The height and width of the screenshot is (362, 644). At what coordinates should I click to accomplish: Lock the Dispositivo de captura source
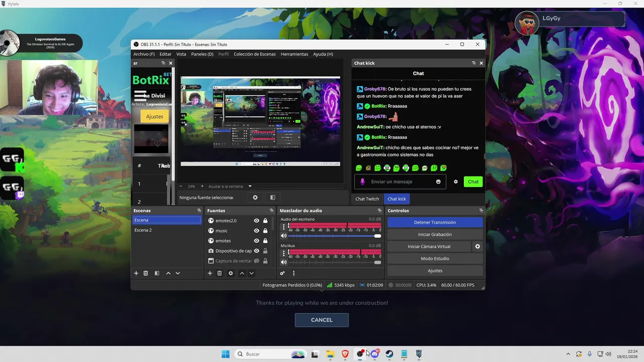click(x=265, y=251)
